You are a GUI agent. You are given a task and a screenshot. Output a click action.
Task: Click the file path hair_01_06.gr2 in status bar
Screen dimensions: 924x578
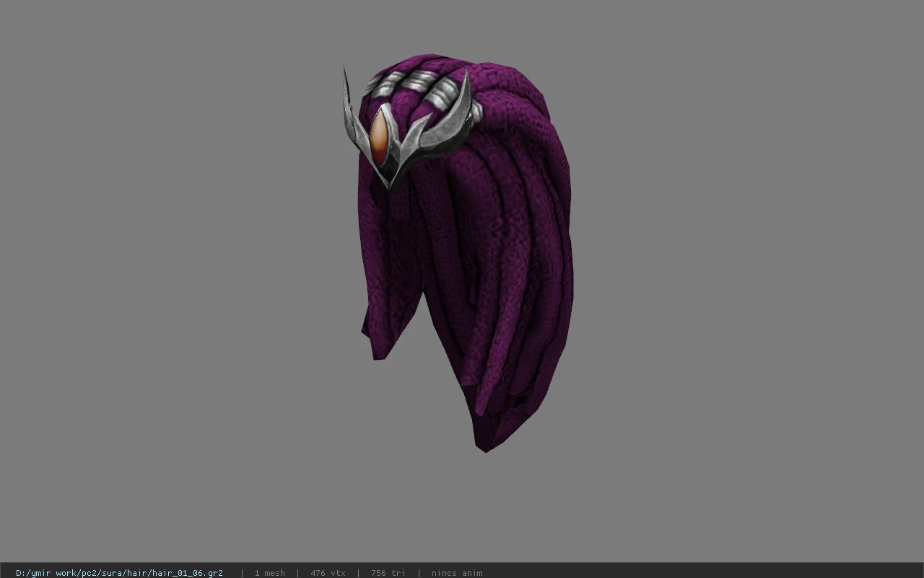coord(119,573)
